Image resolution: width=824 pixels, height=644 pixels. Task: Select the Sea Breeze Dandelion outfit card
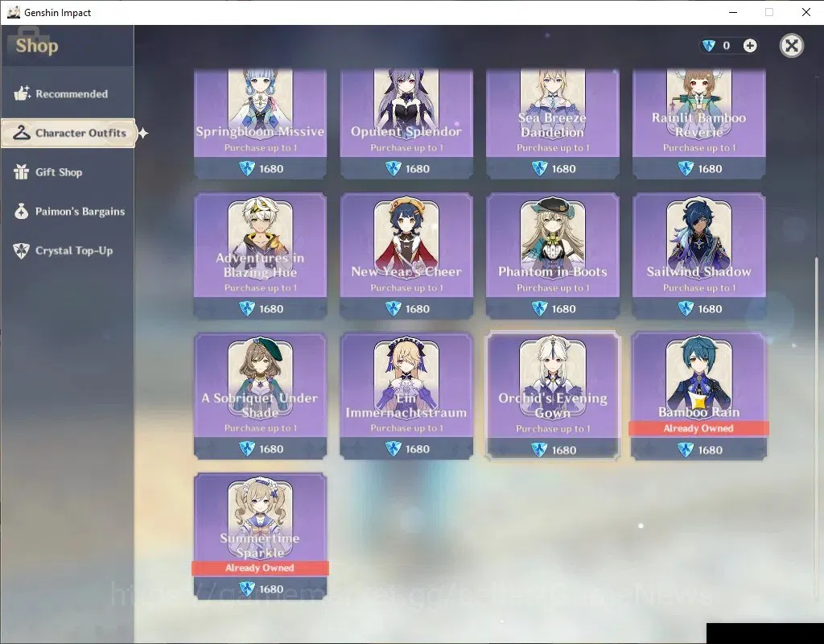tap(552, 123)
